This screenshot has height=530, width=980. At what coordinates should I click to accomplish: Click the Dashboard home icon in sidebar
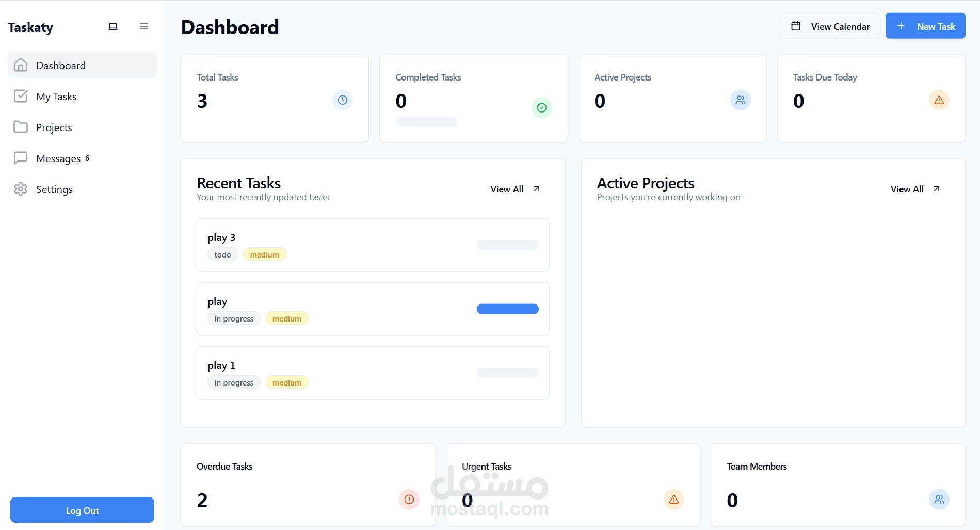click(21, 65)
